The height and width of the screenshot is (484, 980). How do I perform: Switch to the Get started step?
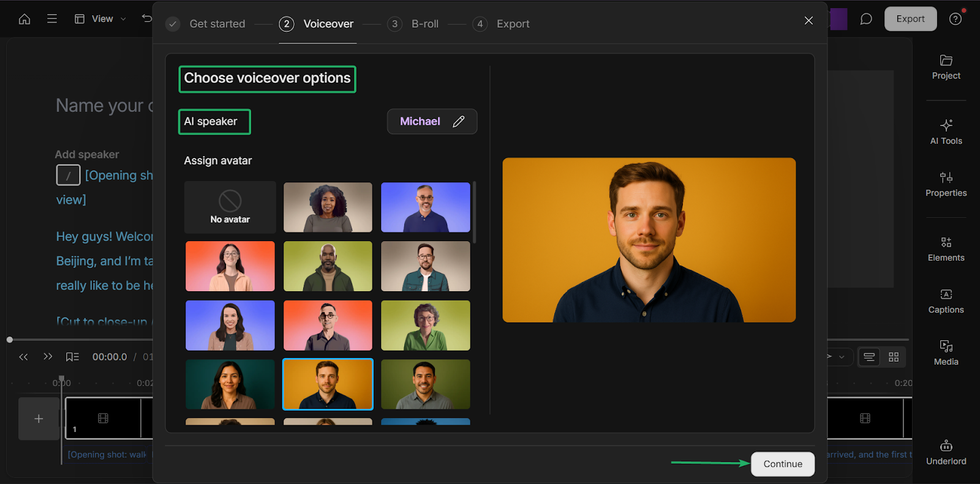point(206,24)
